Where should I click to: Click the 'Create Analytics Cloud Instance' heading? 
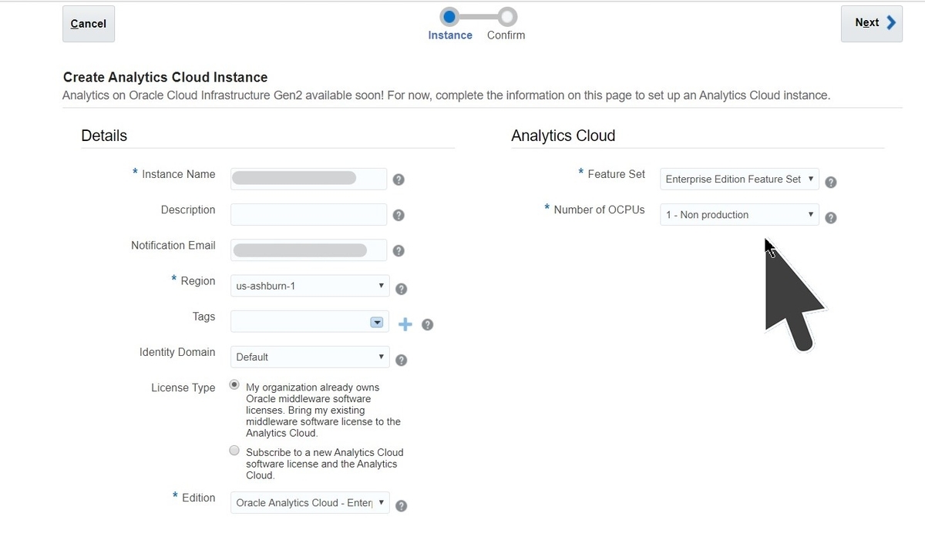(x=166, y=77)
